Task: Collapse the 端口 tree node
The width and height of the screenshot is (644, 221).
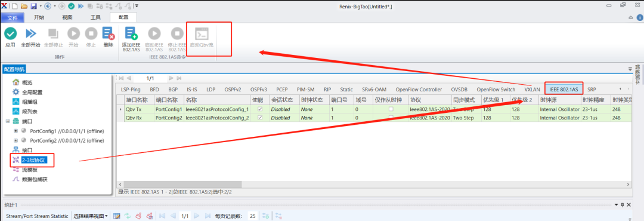Action: 7,121
